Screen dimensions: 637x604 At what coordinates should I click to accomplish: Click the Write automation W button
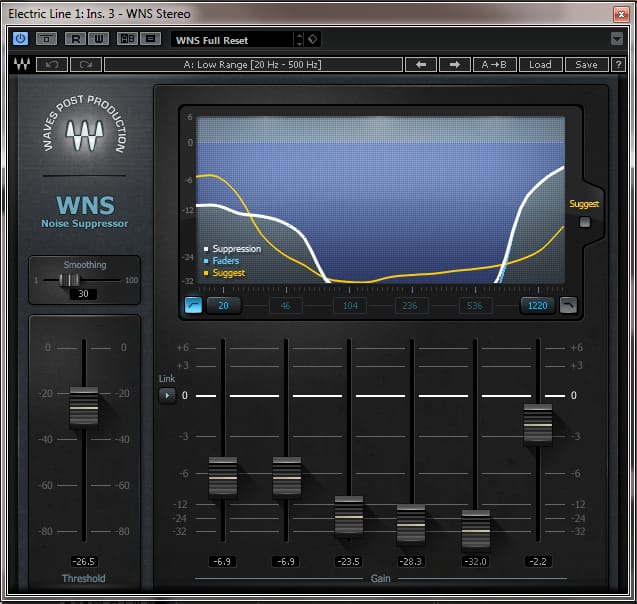pos(98,39)
